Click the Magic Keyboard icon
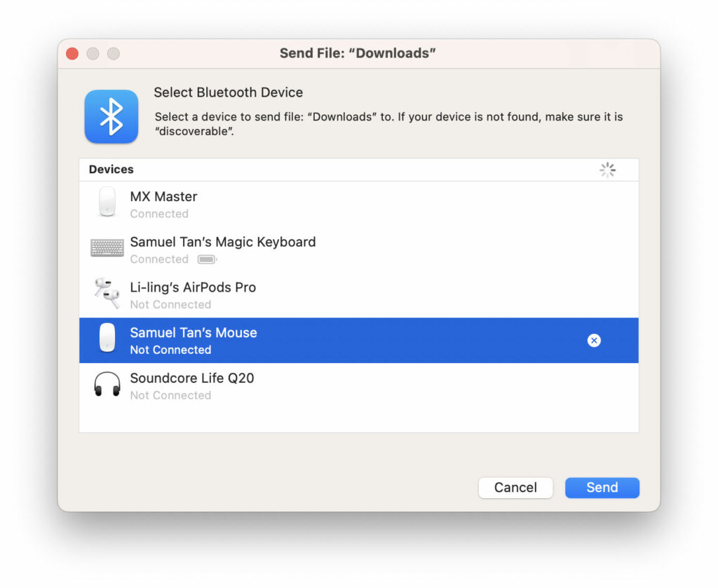Screen dimensions: 718x588 point(107,247)
